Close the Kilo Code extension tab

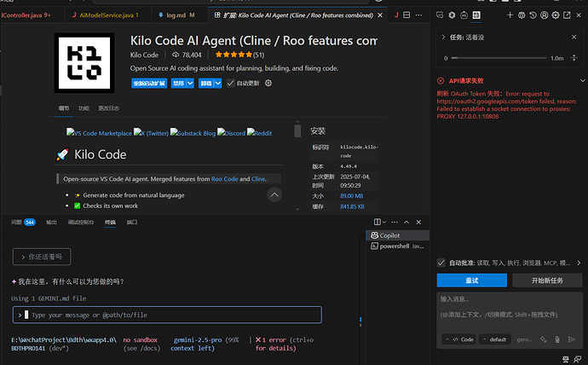[380, 15]
